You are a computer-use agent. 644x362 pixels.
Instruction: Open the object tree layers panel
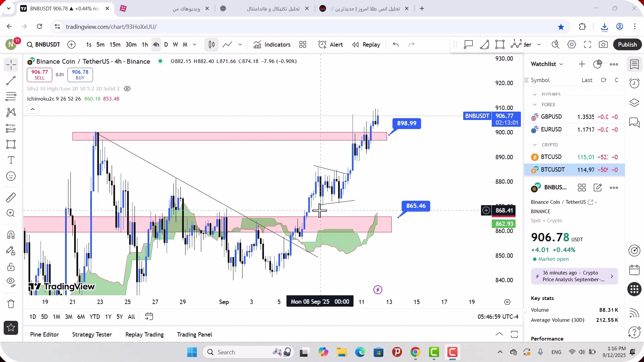coord(634,103)
